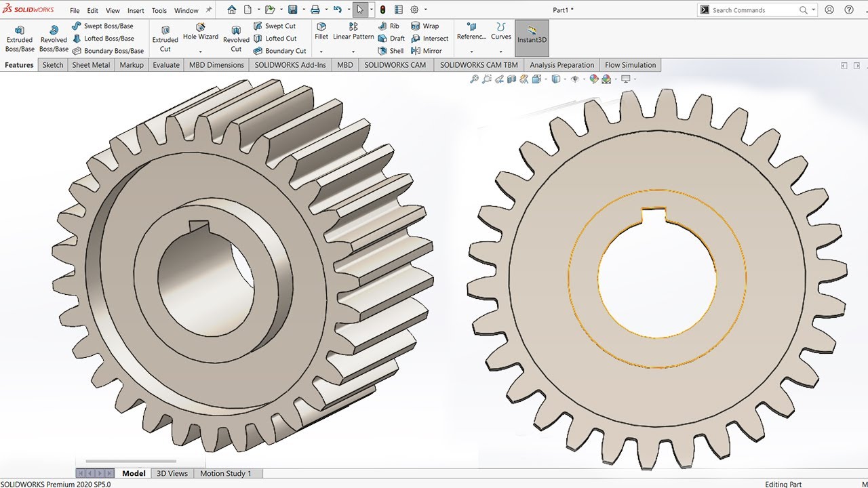The height and width of the screenshot is (488, 868).
Task: Run the Intersect tool
Action: 429,39
